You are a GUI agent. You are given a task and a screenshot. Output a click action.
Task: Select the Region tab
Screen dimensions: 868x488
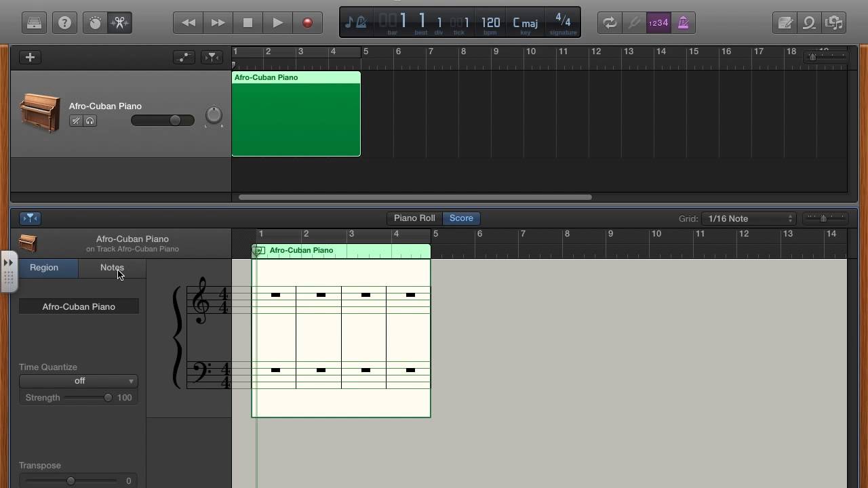click(x=44, y=268)
